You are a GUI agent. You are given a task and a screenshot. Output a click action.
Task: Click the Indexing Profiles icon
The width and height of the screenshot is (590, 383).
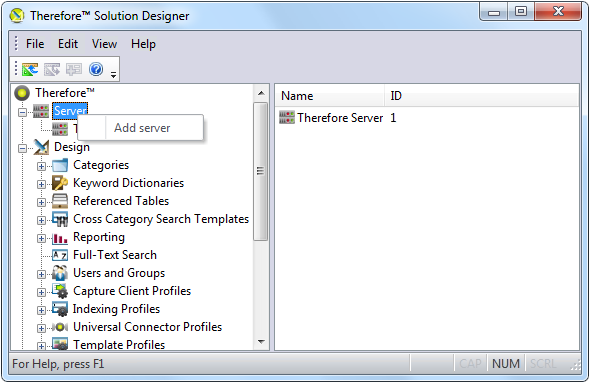pos(60,309)
